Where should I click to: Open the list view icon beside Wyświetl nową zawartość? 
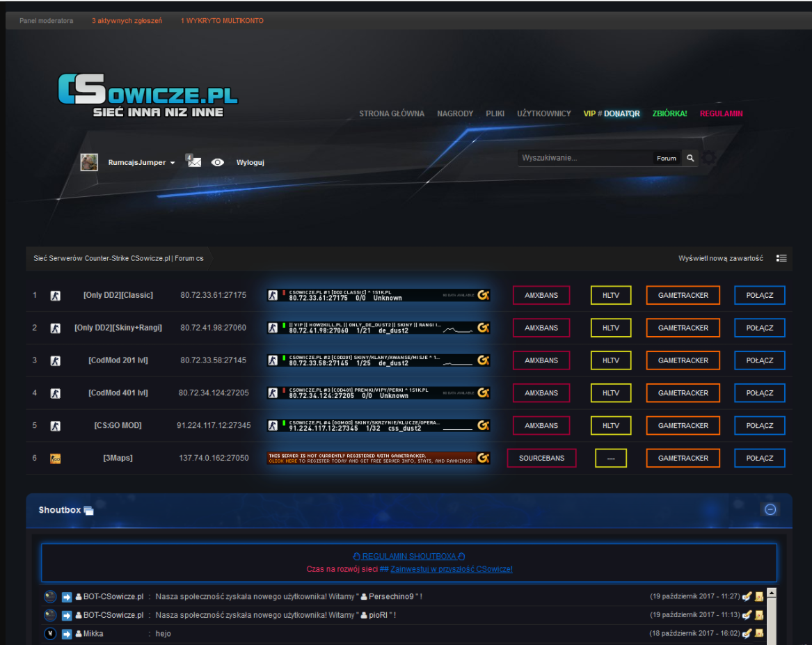click(781, 258)
